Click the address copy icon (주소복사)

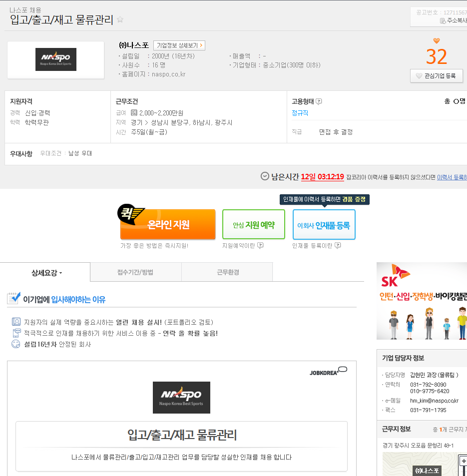443,20
